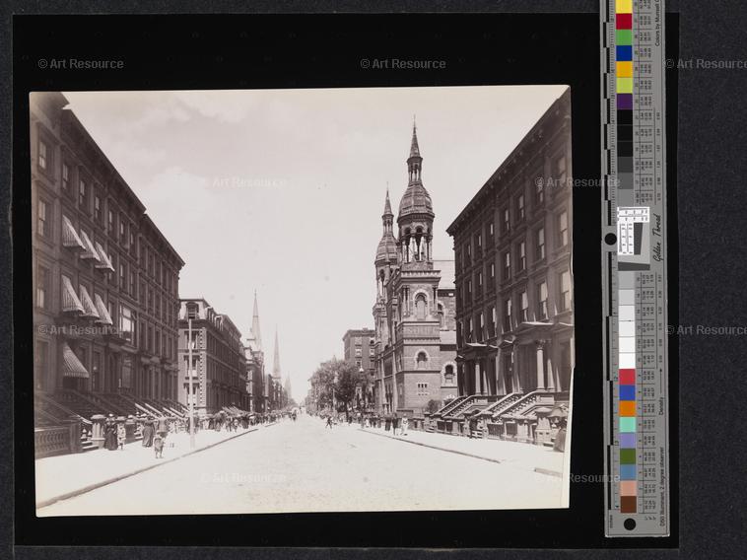
Task: Click the street lamp post on the left sidewalk
Action: tap(191, 384)
